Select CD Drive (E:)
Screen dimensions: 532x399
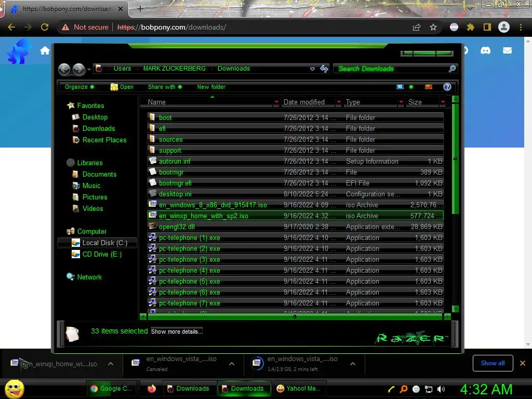pyautogui.click(x=97, y=254)
